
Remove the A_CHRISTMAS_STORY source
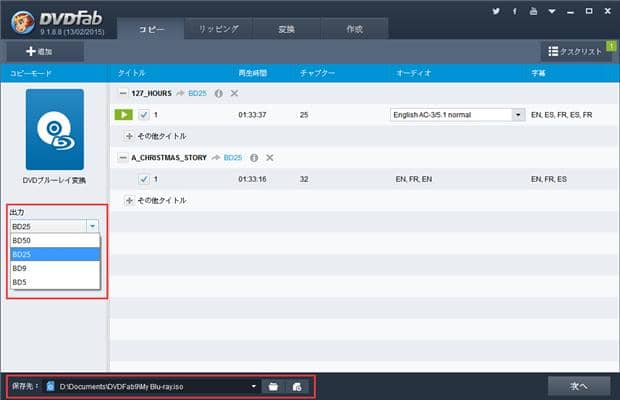pos(270,158)
